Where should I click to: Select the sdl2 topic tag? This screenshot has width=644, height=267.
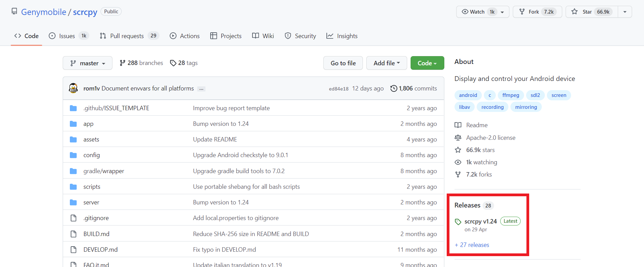coord(535,95)
